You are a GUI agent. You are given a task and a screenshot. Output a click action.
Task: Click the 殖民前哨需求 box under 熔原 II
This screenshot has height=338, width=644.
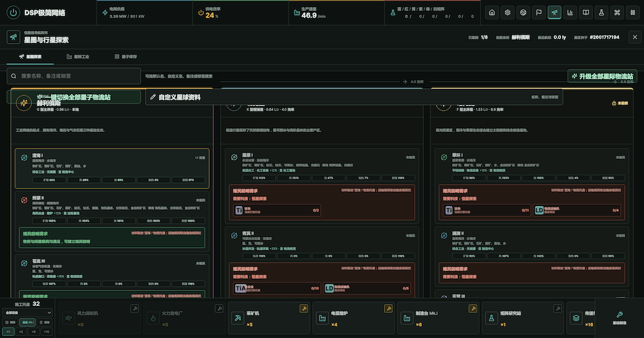pyautogui.click(x=111, y=238)
